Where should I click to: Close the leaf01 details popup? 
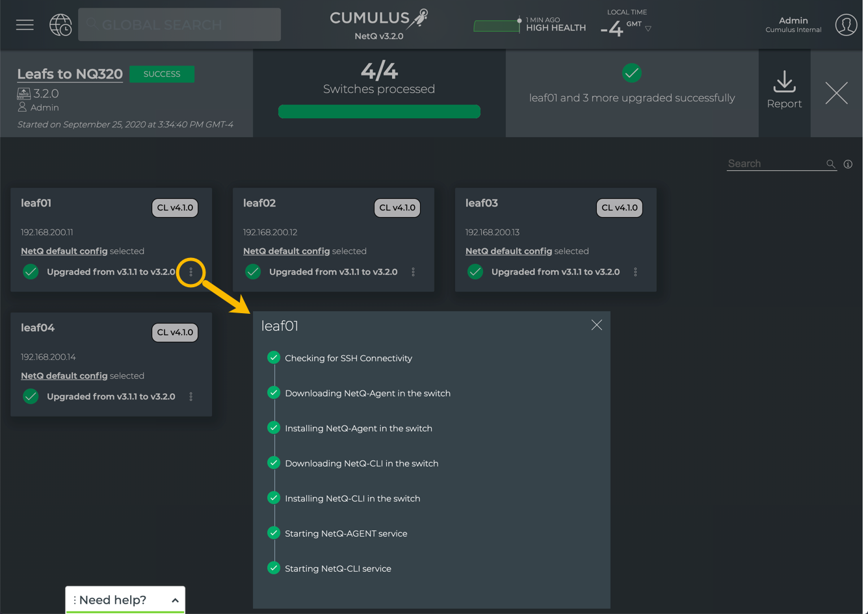click(x=596, y=325)
